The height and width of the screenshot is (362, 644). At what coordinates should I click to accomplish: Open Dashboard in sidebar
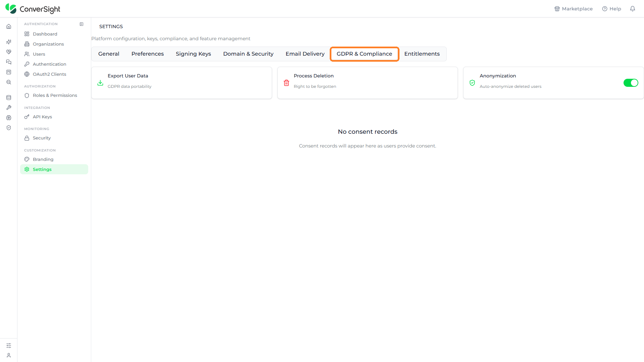pos(54,34)
